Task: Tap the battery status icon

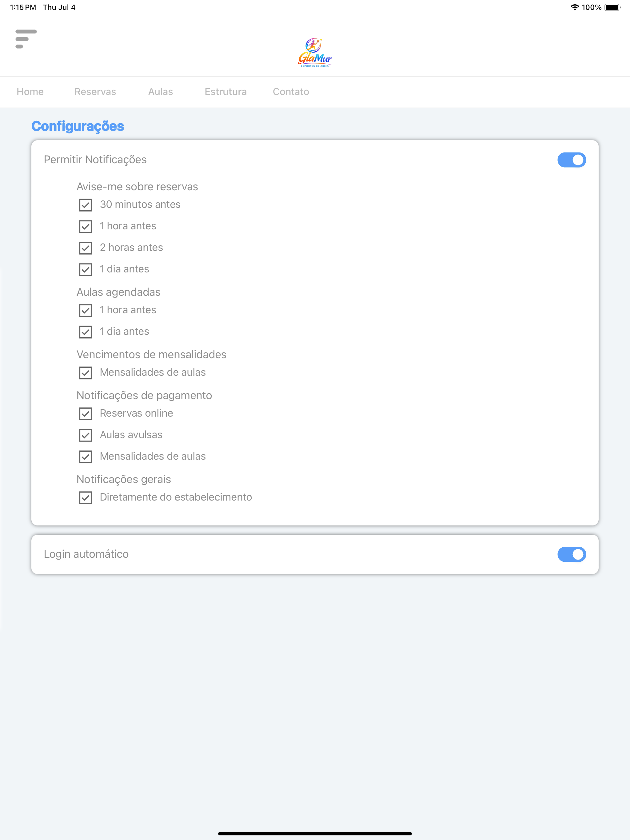Action: (x=612, y=7)
